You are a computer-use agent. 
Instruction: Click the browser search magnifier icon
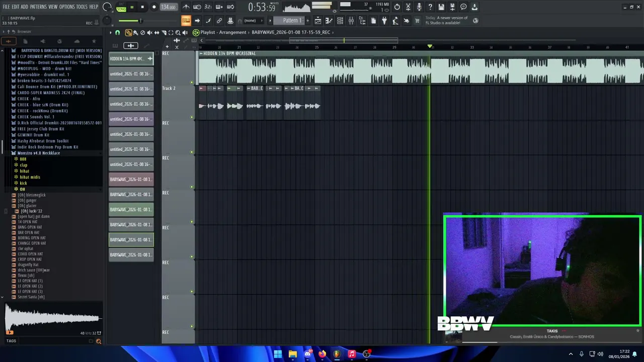(x=99, y=341)
